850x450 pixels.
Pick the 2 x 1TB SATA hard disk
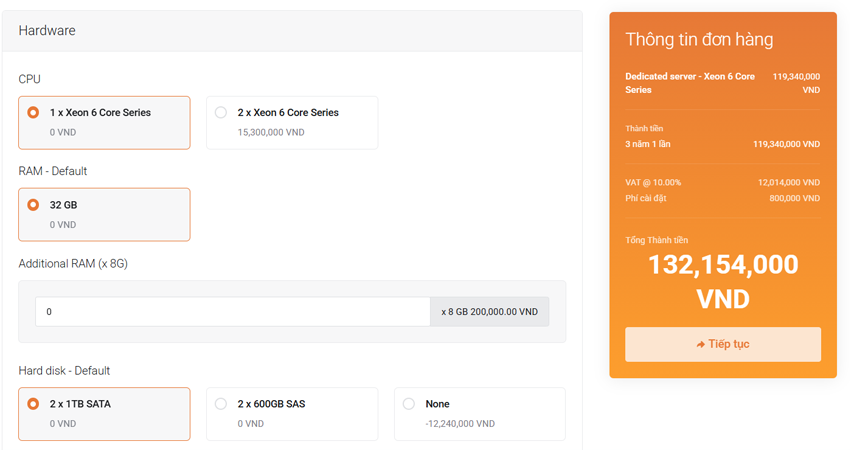tap(34, 404)
